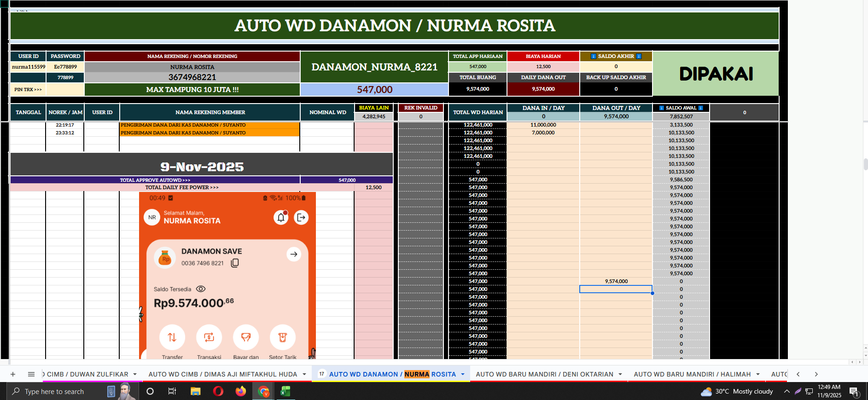Screen dimensions: 868x400
Task: Select the 7,852,507 value under SALDO AWAL
Action: click(x=681, y=116)
